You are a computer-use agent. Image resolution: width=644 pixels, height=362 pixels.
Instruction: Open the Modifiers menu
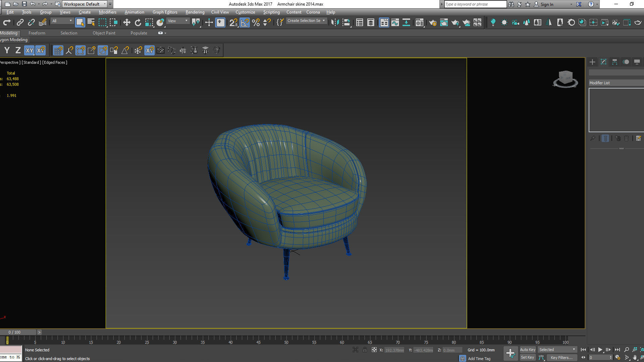tap(107, 12)
